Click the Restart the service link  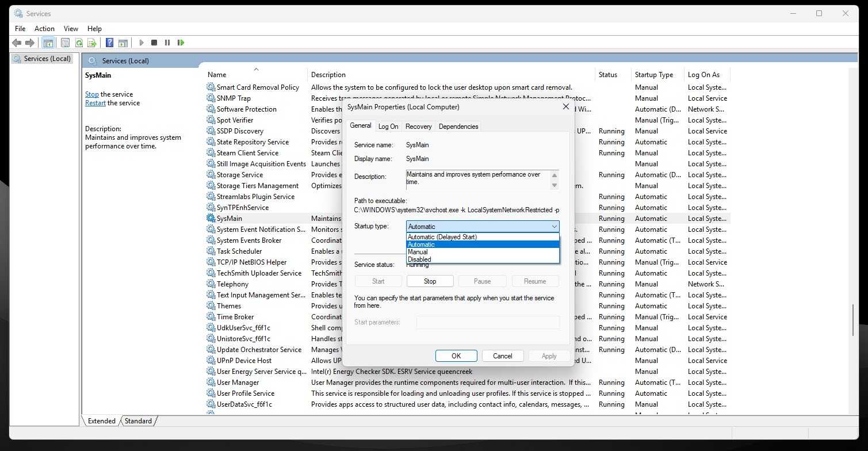click(95, 102)
